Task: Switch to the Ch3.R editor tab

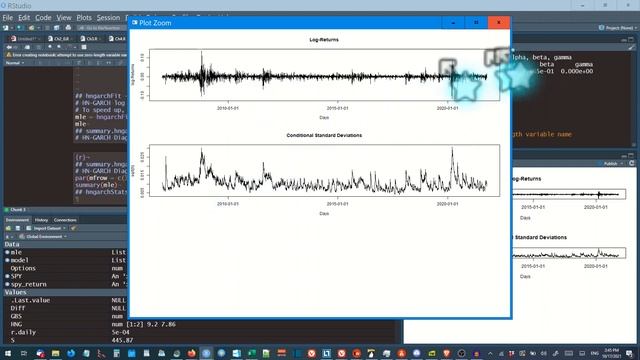Action: click(x=92, y=38)
